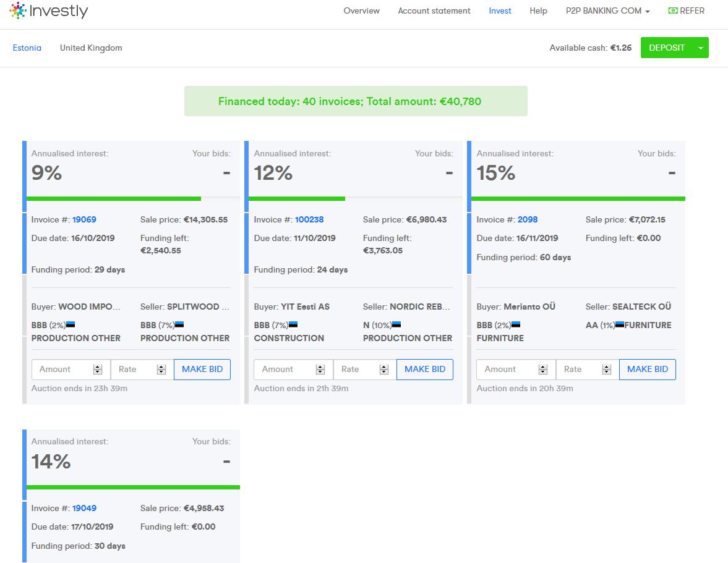Image resolution: width=728 pixels, height=563 pixels.
Task: Click the REFER money icon
Action: pyautogui.click(x=673, y=11)
